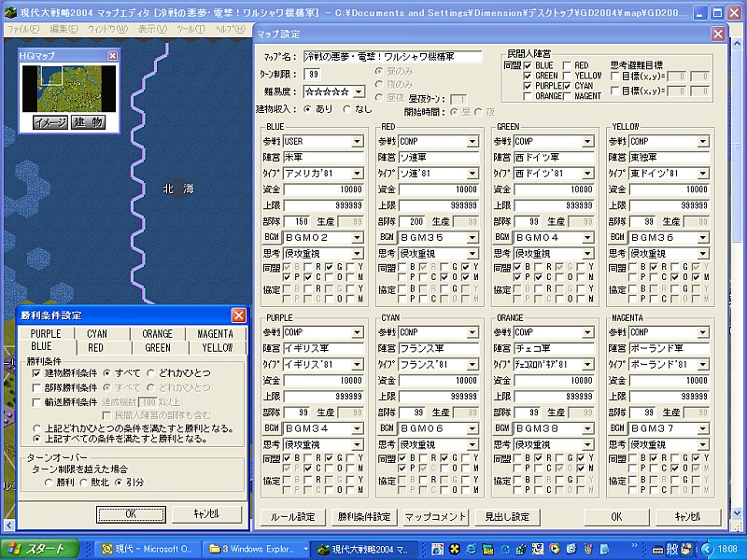747x560 pixels.
Task: Choose どれかひとつ for 建物勝利条件
Action: click(x=150, y=372)
